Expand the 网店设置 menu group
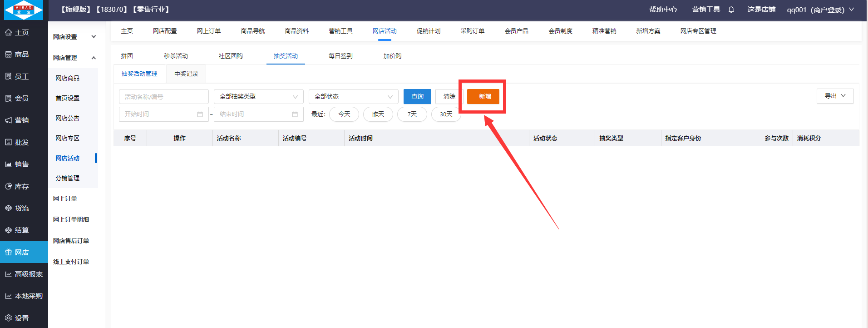 [x=74, y=37]
